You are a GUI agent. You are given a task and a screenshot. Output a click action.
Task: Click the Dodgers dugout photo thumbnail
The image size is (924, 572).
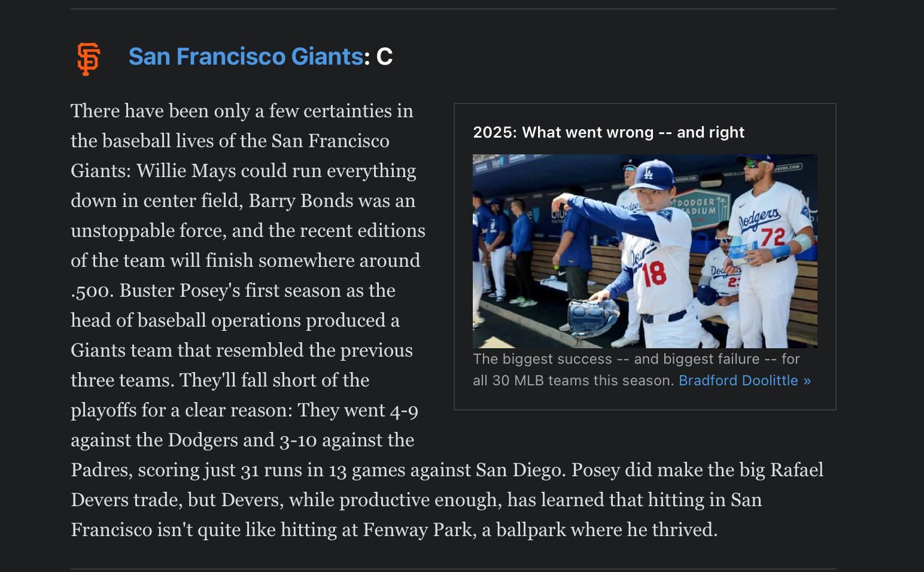point(645,251)
